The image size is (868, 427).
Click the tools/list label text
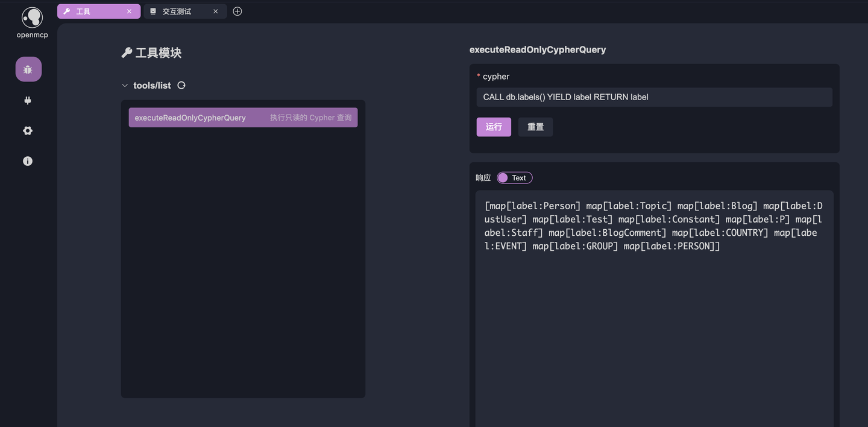click(x=152, y=86)
